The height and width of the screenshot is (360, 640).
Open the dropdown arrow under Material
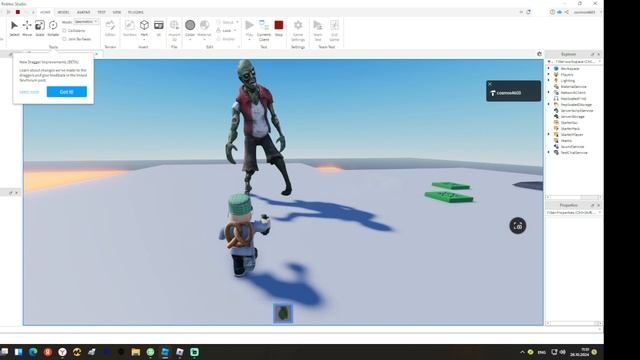pyautogui.click(x=204, y=40)
